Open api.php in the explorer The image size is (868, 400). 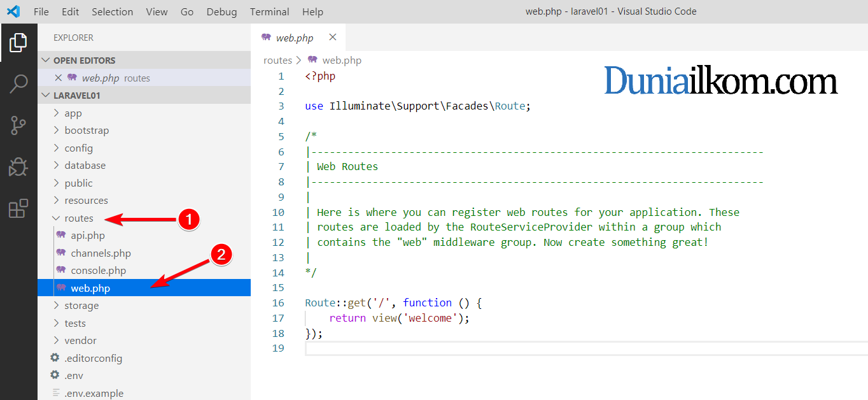pos(144,235)
